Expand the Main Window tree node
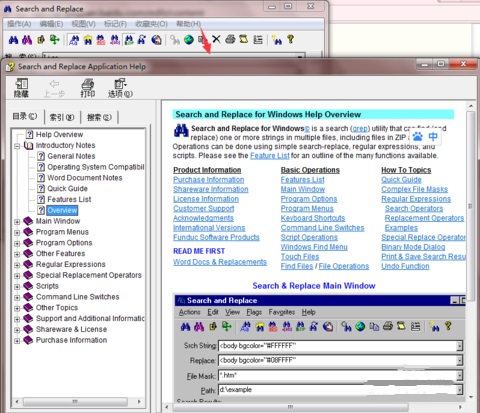Image resolution: width=480 pixels, height=413 pixels. tap(17, 222)
